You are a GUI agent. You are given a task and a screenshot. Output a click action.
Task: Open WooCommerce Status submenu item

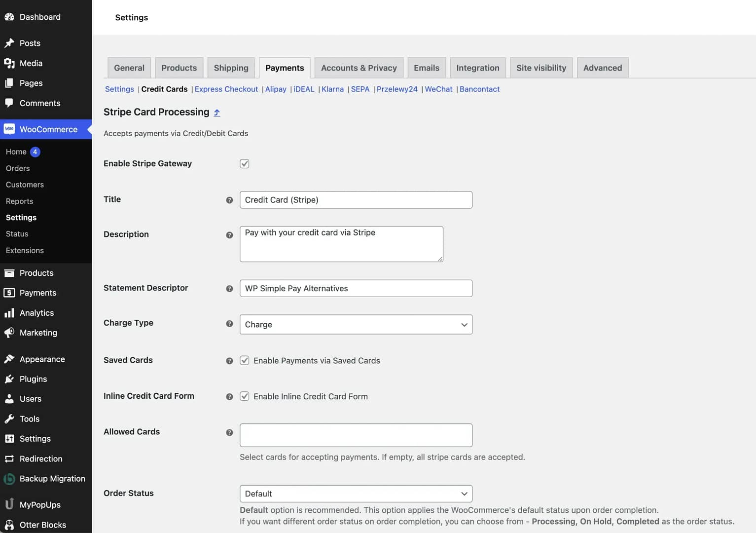click(x=17, y=234)
